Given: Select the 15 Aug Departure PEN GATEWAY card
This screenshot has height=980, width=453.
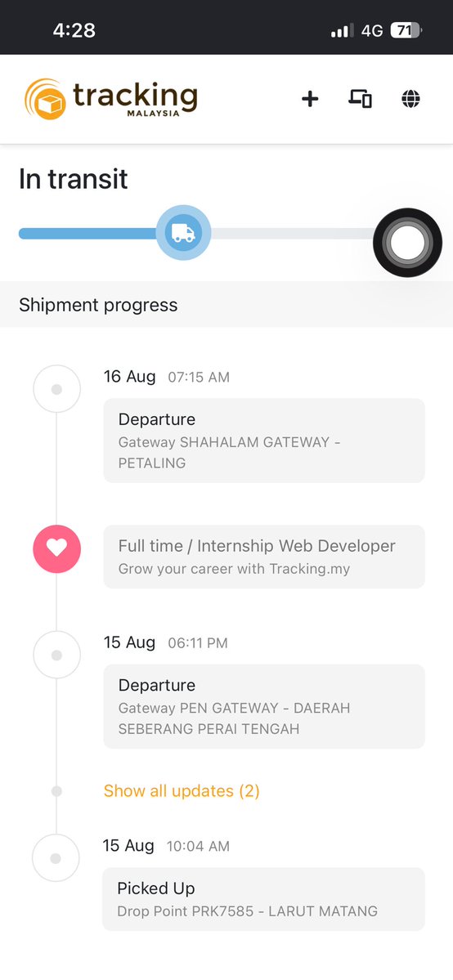Looking at the screenshot, I should click(264, 706).
